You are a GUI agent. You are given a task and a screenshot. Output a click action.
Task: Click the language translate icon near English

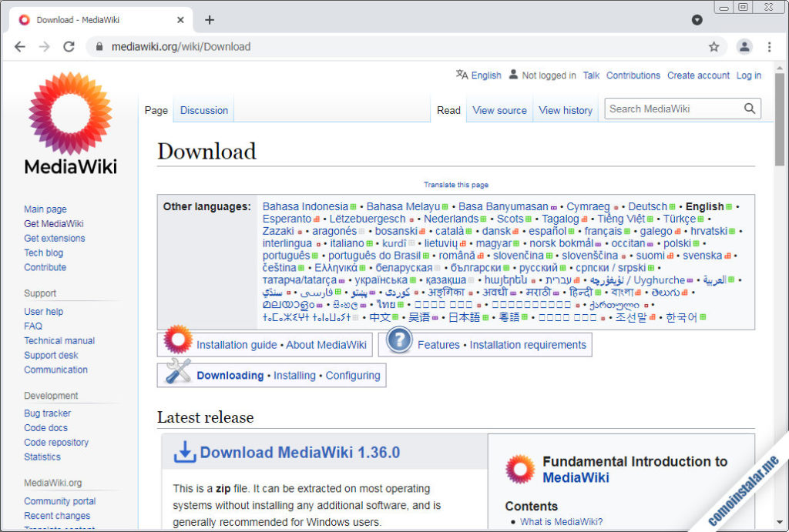pyautogui.click(x=462, y=75)
